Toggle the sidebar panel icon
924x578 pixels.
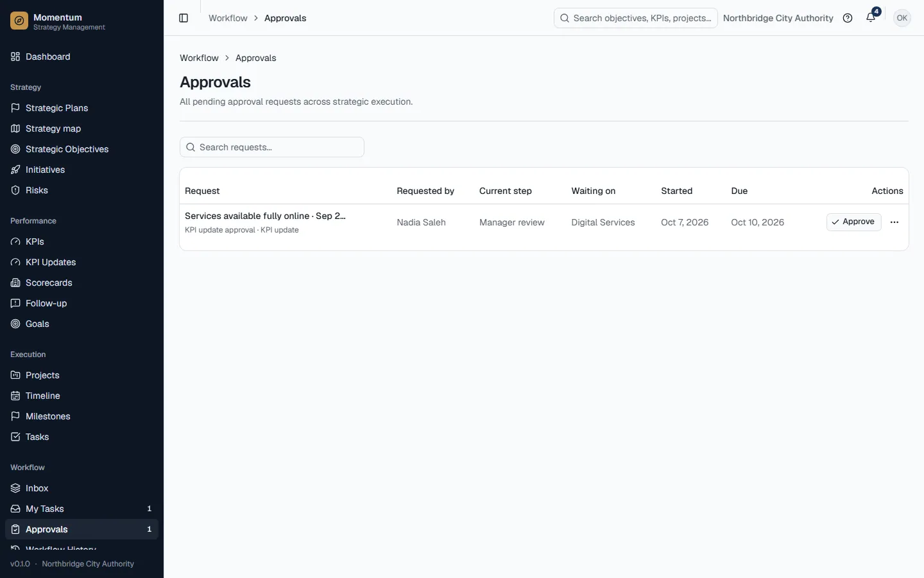pos(184,18)
